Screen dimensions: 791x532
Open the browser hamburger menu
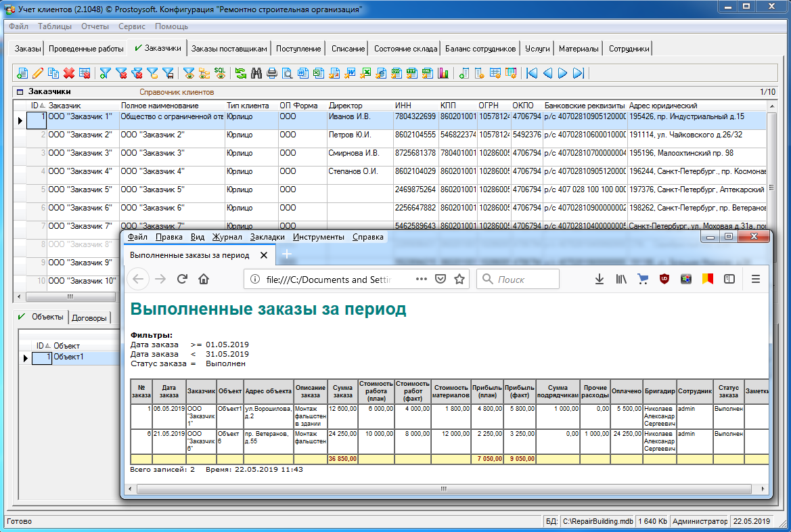(x=756, y=279)
